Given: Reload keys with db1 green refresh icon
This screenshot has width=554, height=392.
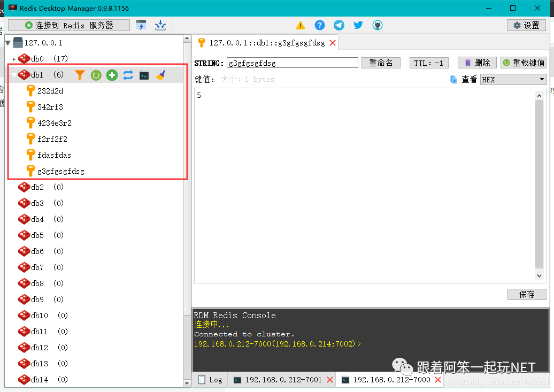Looking at the screenshot, I should click(x=96, y=75).
